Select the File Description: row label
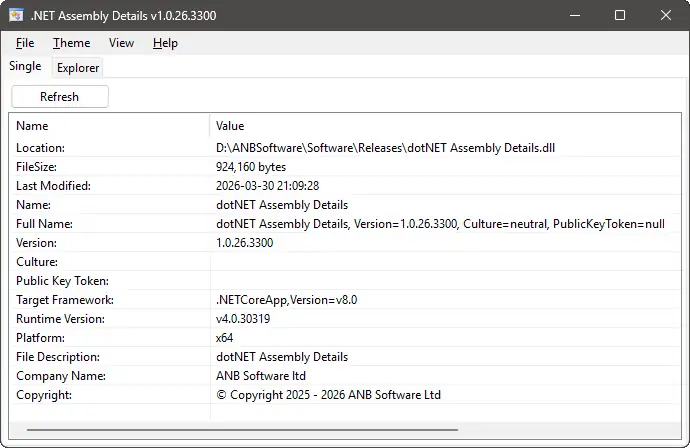The width and height of the screenshot is (690, 448). coord(58,356)
